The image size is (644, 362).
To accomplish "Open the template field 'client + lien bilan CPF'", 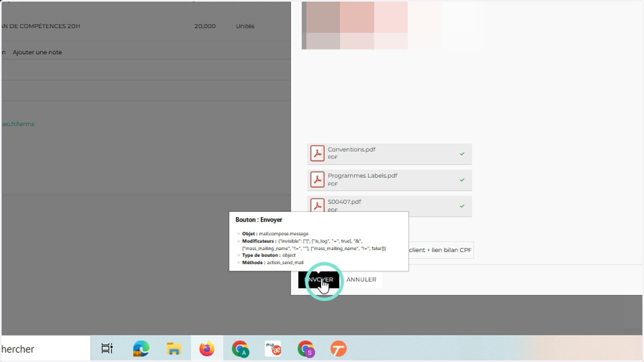I will pos(441,250).
